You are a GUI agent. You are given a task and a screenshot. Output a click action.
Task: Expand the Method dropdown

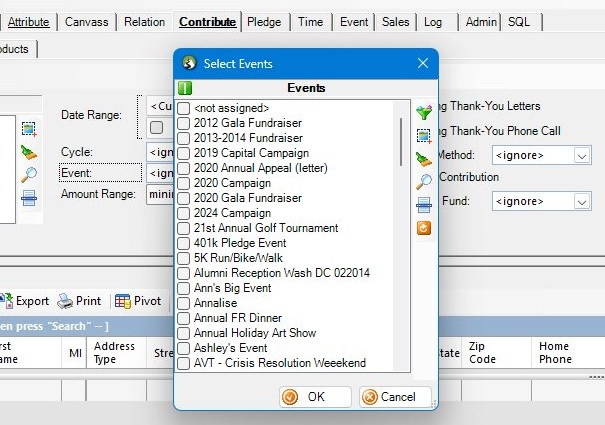tap(582, 155)
